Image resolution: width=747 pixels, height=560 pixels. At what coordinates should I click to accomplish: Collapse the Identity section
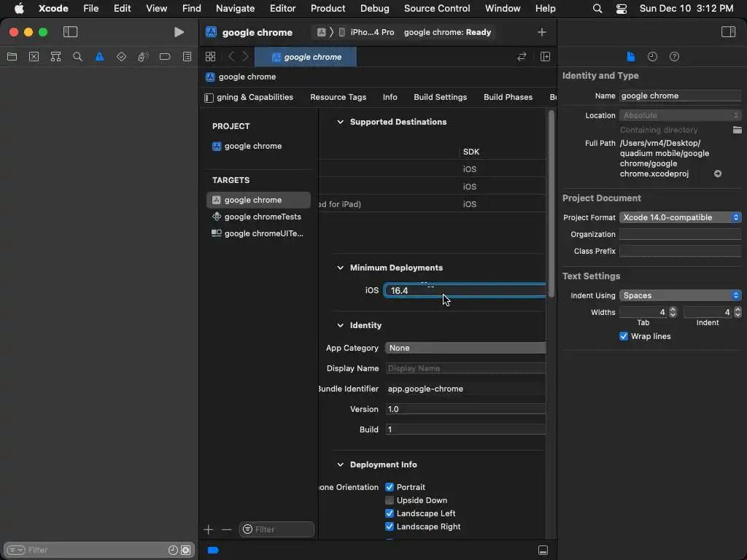point(340,325)
